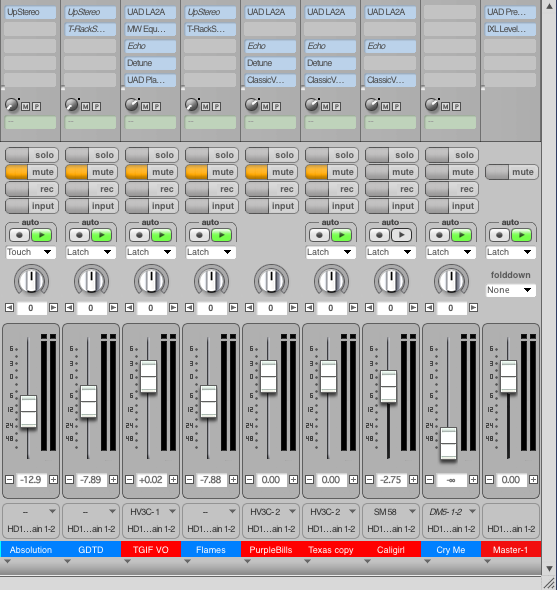Click the TGIF VO fader value field +0.02
The height and width of the screenshot is (590, 557).
coord(151,480)
